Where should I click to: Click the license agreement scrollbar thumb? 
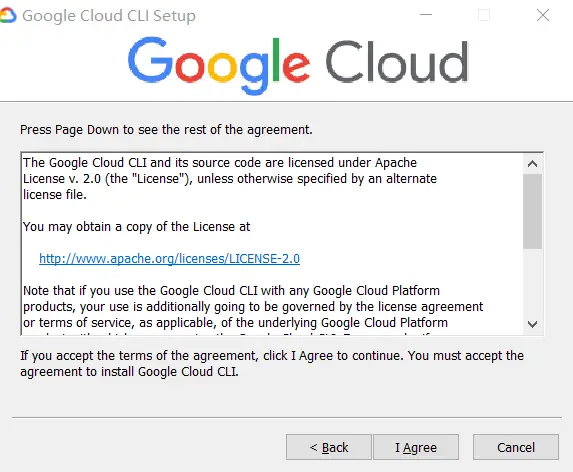(x=532, y=211)
